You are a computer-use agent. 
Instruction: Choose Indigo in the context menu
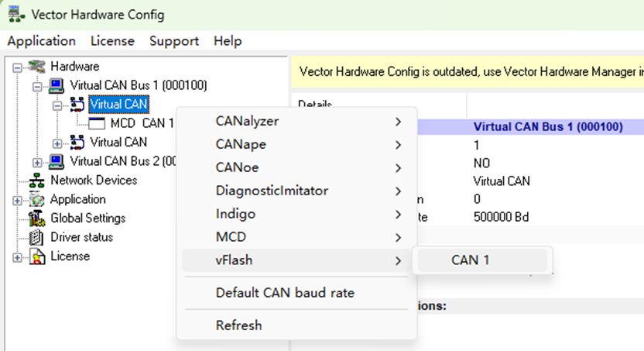point(296,214)
